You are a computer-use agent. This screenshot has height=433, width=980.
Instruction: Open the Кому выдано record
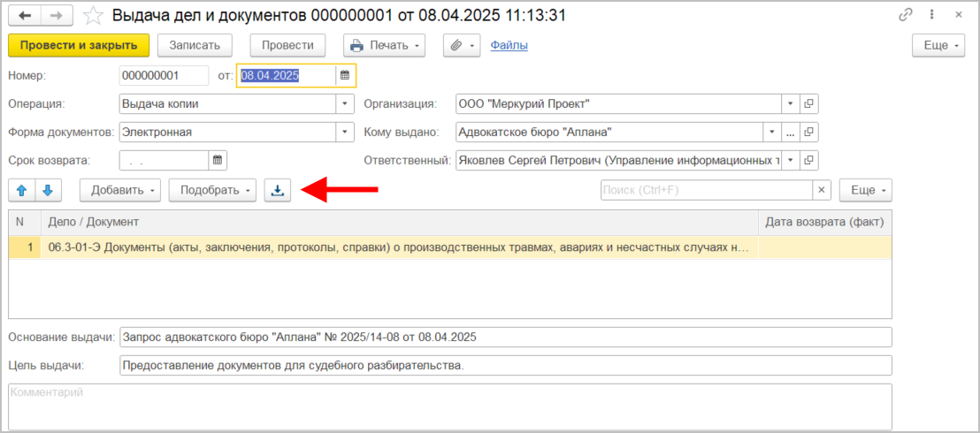click(808, 132)
